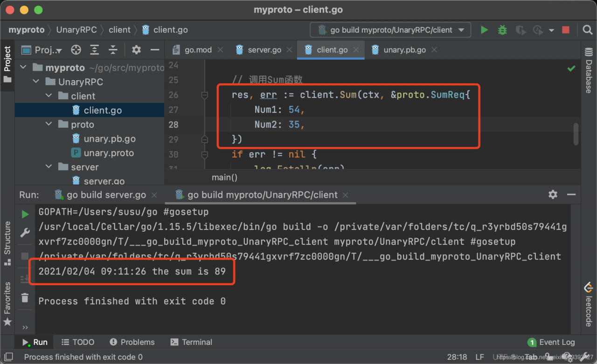Open the Problems tool window

[132, 342]
